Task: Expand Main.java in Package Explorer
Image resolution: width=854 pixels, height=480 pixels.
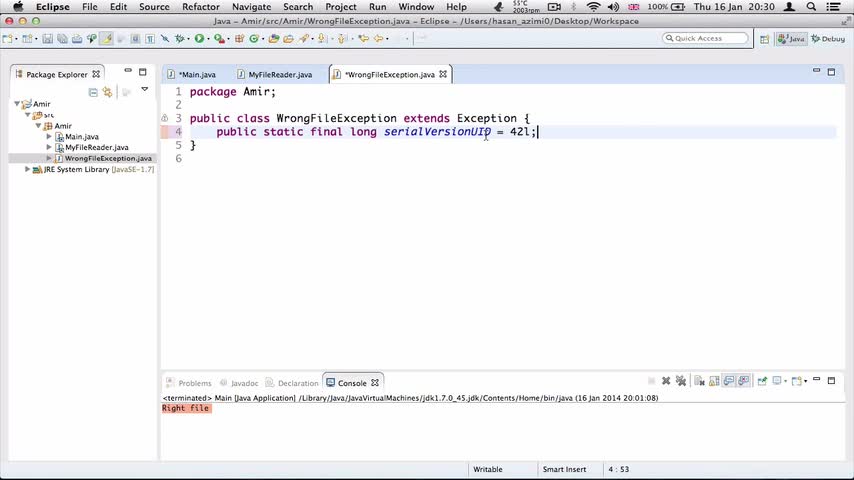Action: (x=49, y=136)
